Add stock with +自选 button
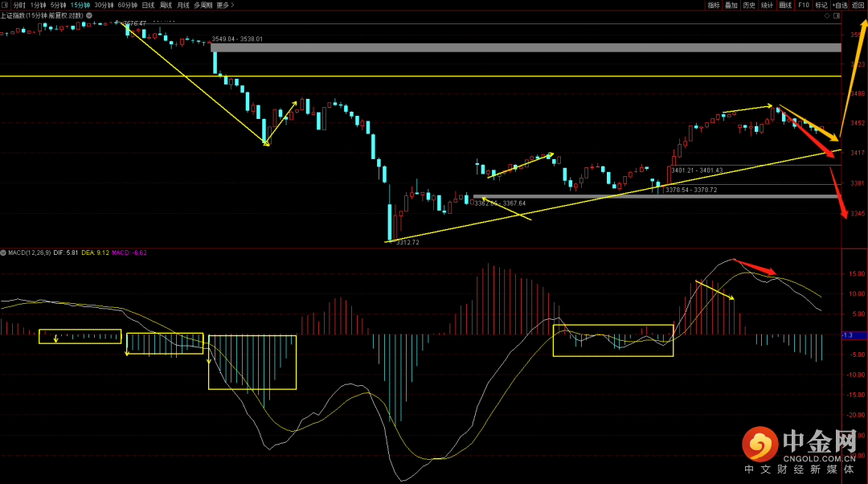The width and height of the screenshot is (868, 484). 839,5
